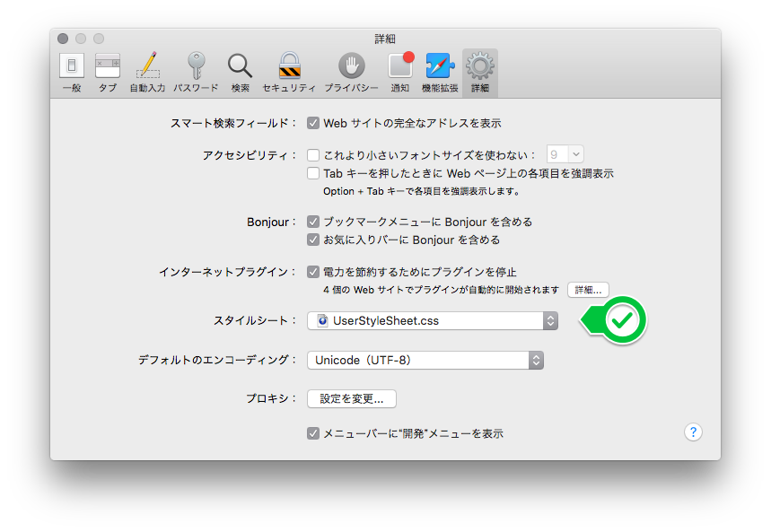The height and width of the screenshot is (532, 771).
Task: Open the スタイルシート UserStyleSheet.css dropdown
Action: 433,320
